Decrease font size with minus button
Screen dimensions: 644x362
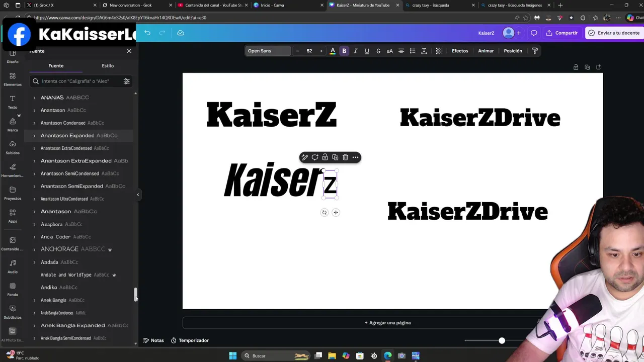[x=297, y=51]
